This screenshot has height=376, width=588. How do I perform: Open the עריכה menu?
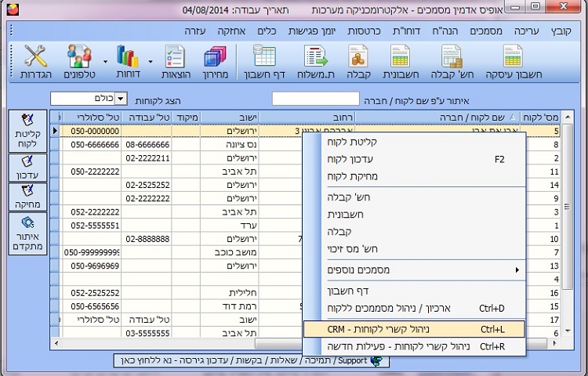526,31
